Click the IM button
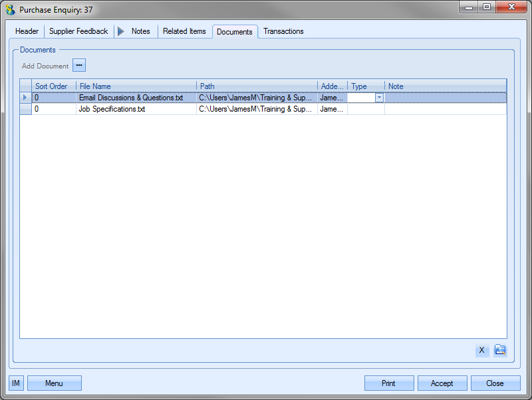The width and height of the screenshot is (532, 400). [16, 383]
